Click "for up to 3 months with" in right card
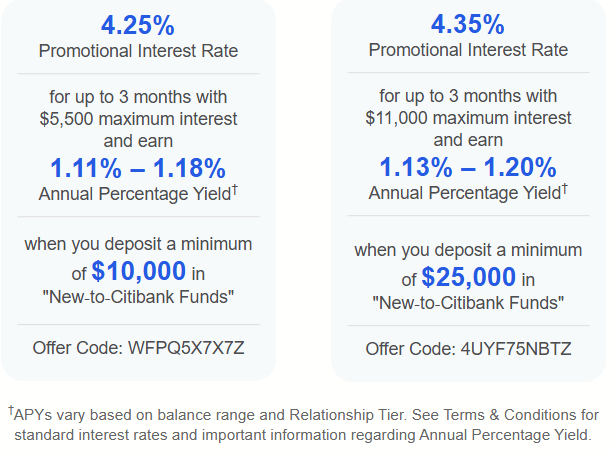Viewport: 613px width, 453px height. click(x=468, y=96)
